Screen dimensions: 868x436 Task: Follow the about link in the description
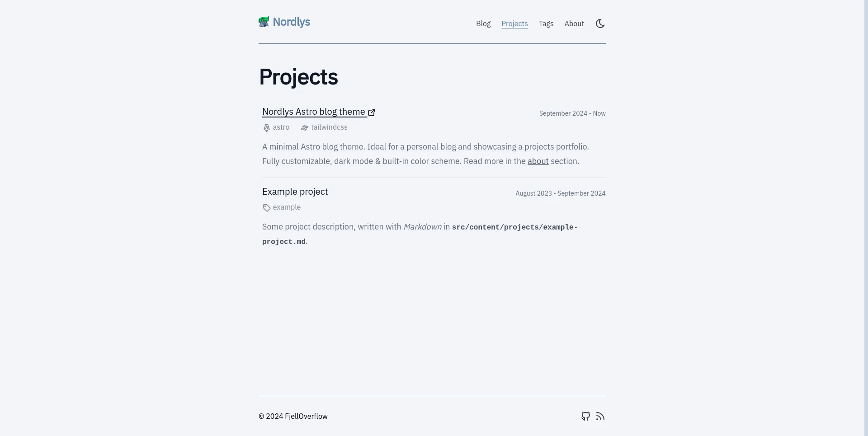coord(538,161)
